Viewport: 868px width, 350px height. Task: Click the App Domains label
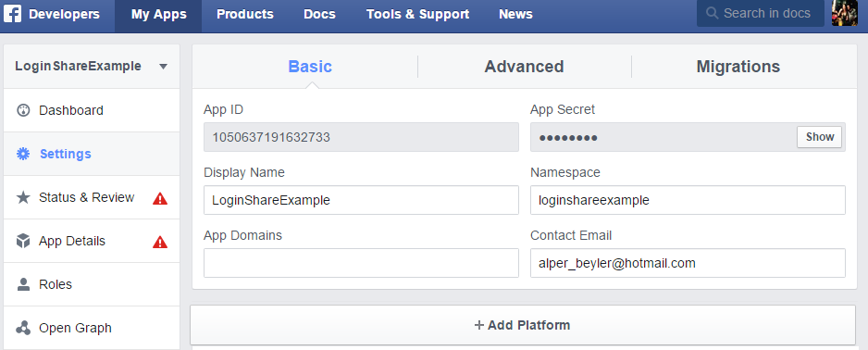tap(243, 235)
